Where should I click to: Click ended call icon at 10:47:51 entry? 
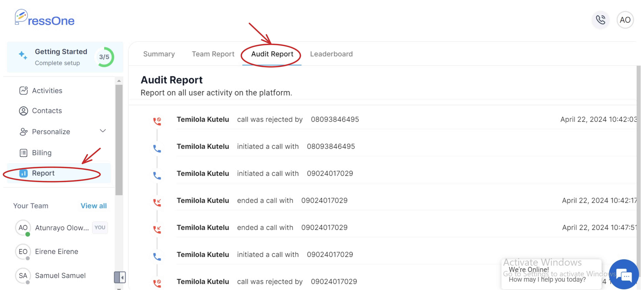pos(157,229)
